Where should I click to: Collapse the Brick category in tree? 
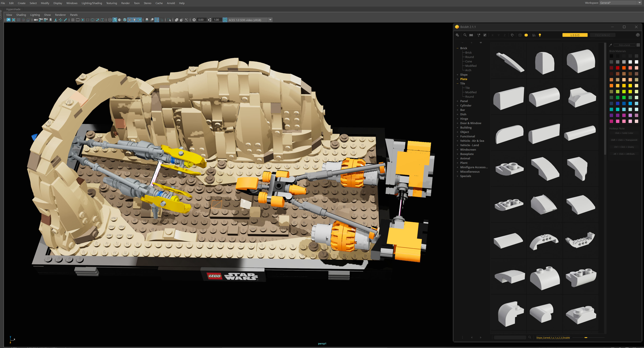pyautogui.click(x=458, y=48)
